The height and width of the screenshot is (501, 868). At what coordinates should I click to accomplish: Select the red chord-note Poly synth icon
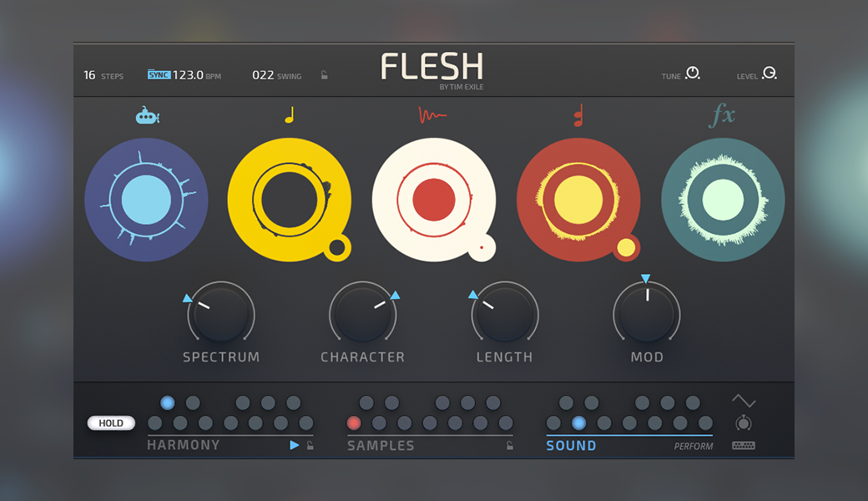578,115
